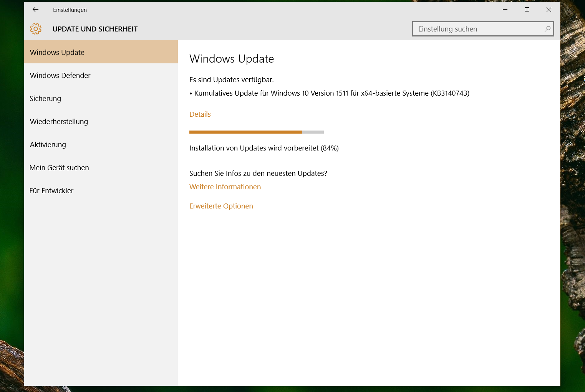Click 'Suchen Sie Infos zu den neuesten Updates?'
The image size is (585, 392).
coord(258,173)
